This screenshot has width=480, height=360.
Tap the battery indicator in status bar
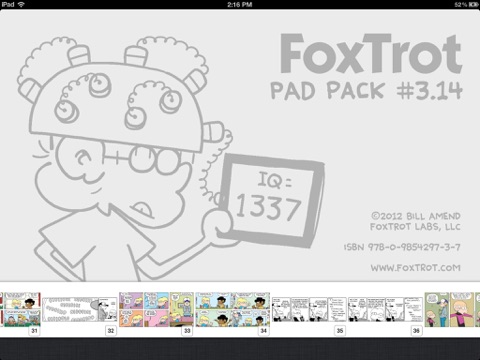(473, 5)
